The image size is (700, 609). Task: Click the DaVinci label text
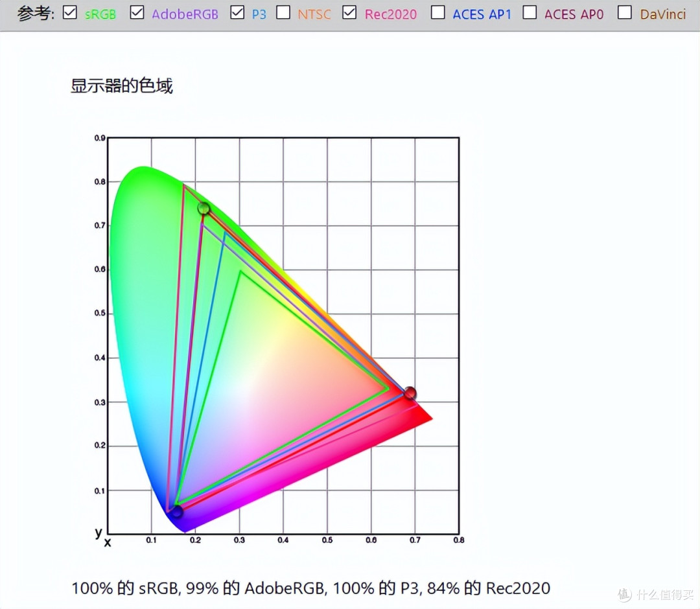(663, 14)
